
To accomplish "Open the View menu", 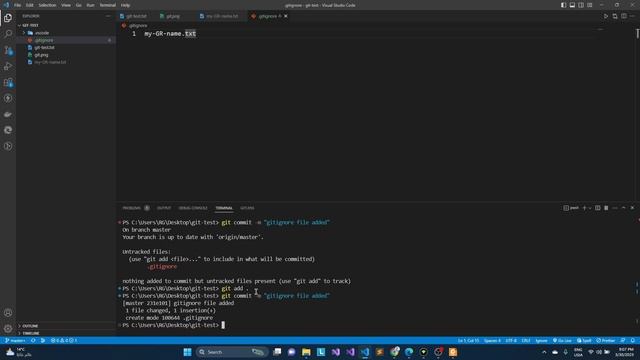I will 66,5.
